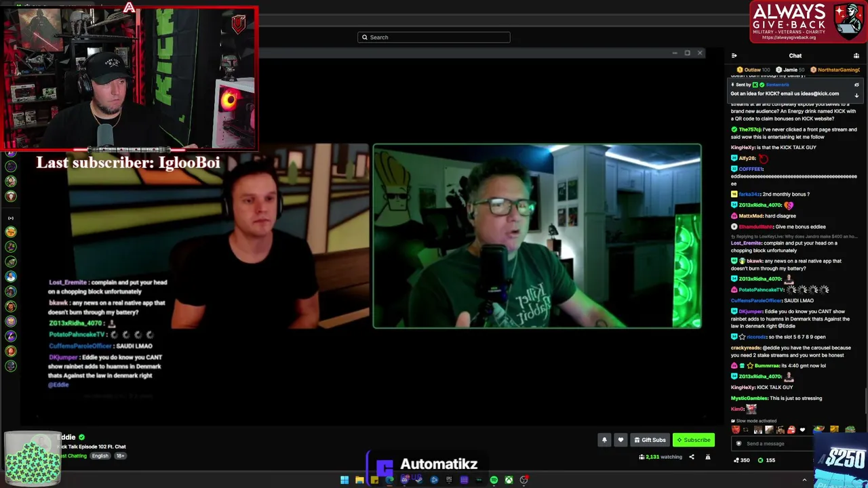Click the Just Chatting category tag

73,455
